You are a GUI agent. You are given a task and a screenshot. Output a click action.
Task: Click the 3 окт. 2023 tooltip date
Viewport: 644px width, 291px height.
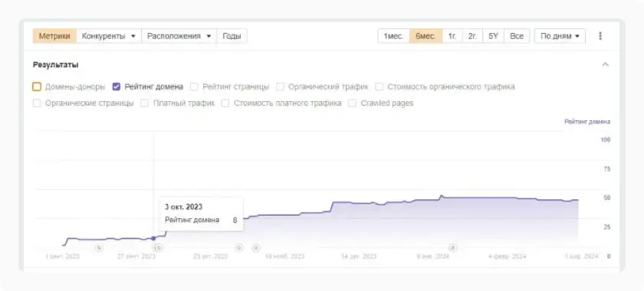[183, 207]
